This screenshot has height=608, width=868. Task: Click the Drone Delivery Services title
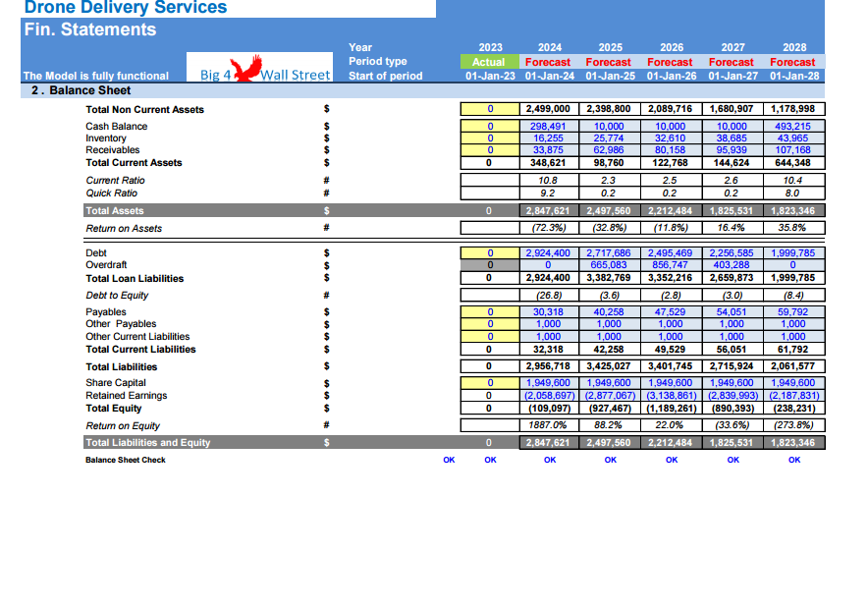[126, 7]
